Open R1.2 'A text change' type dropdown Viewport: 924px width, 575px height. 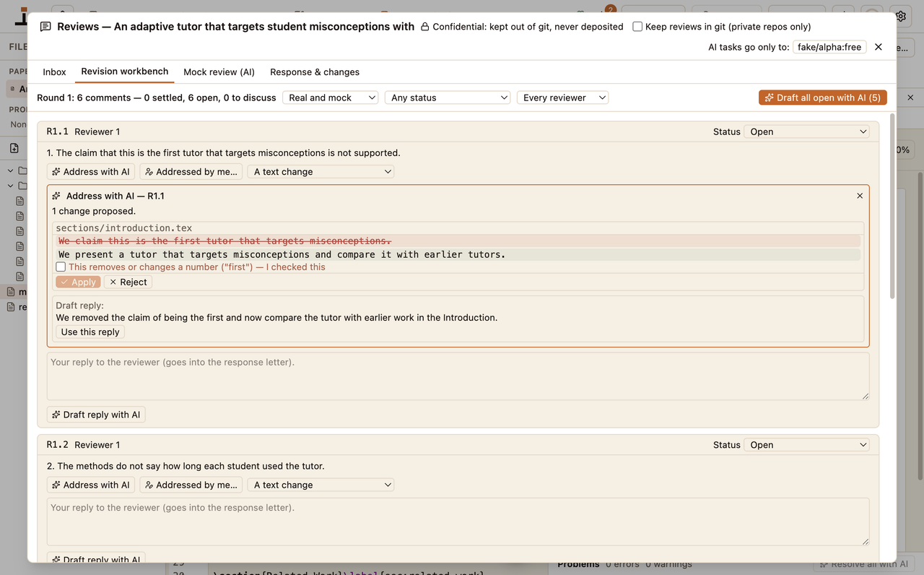[321, 485]
